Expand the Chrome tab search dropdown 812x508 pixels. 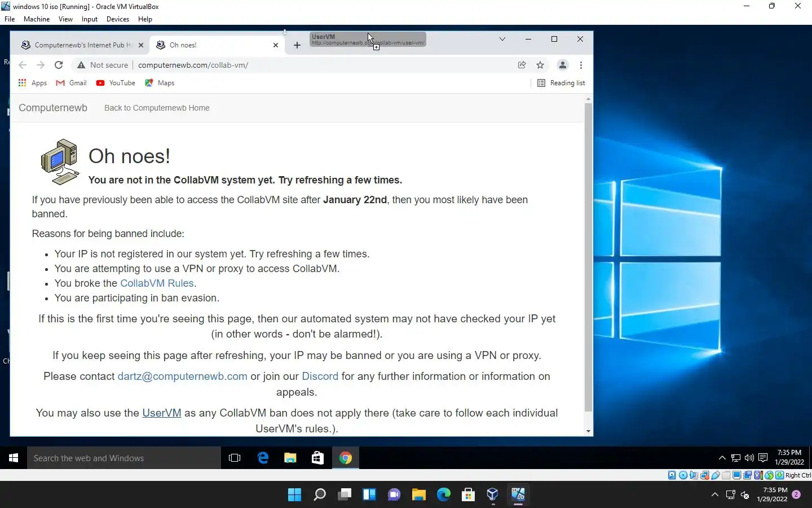point(502,39)
